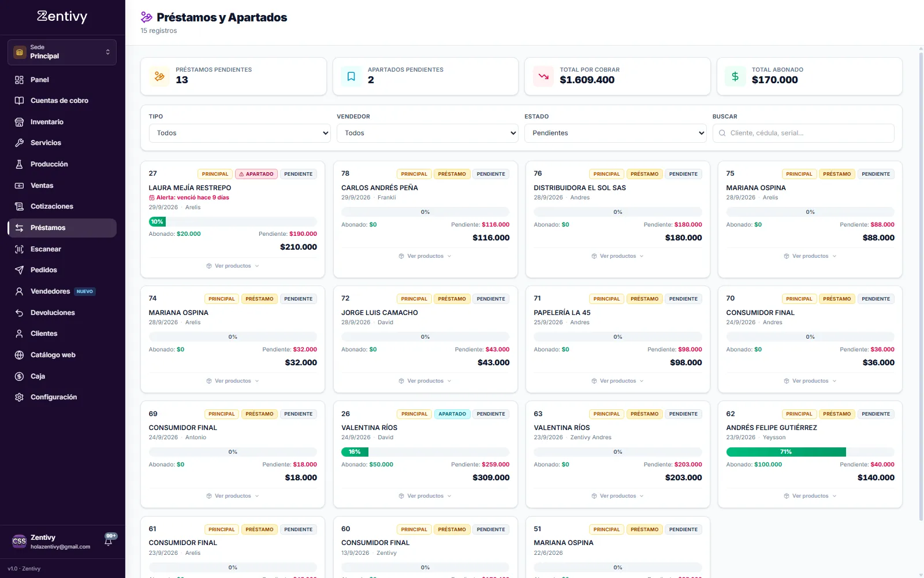Click the Devoluciones return arrow icon
This screenshot has height=578, width=924.
[x=19, y=313]
